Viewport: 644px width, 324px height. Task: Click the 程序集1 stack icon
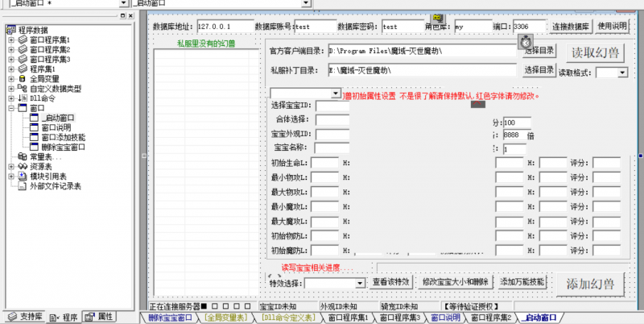pos(23,69)
